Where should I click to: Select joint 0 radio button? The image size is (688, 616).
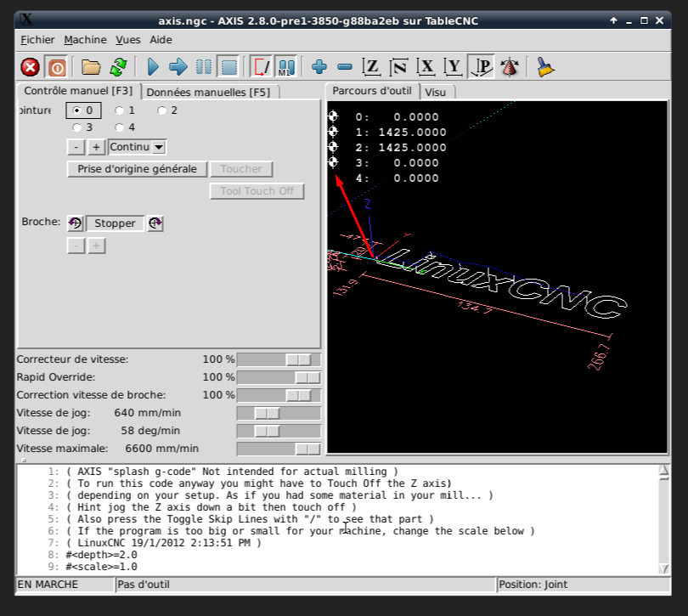83,110
